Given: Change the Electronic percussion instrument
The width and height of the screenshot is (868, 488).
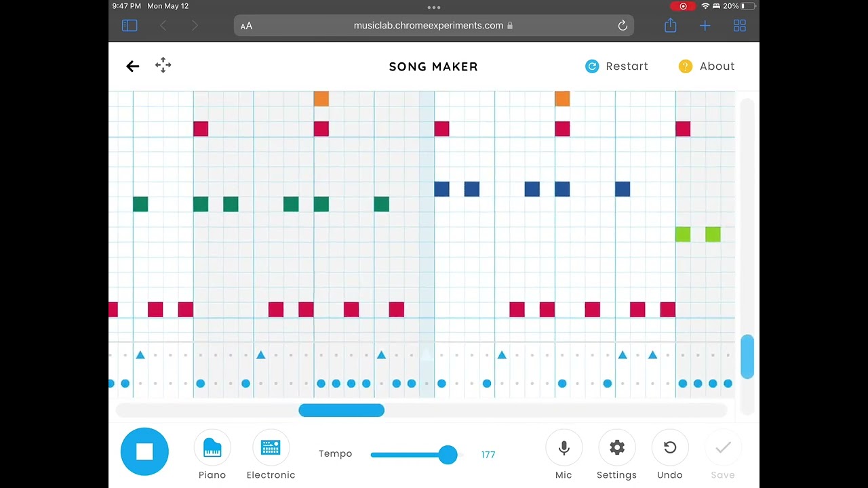Looking at the screenshot, I should coord(271,456).
